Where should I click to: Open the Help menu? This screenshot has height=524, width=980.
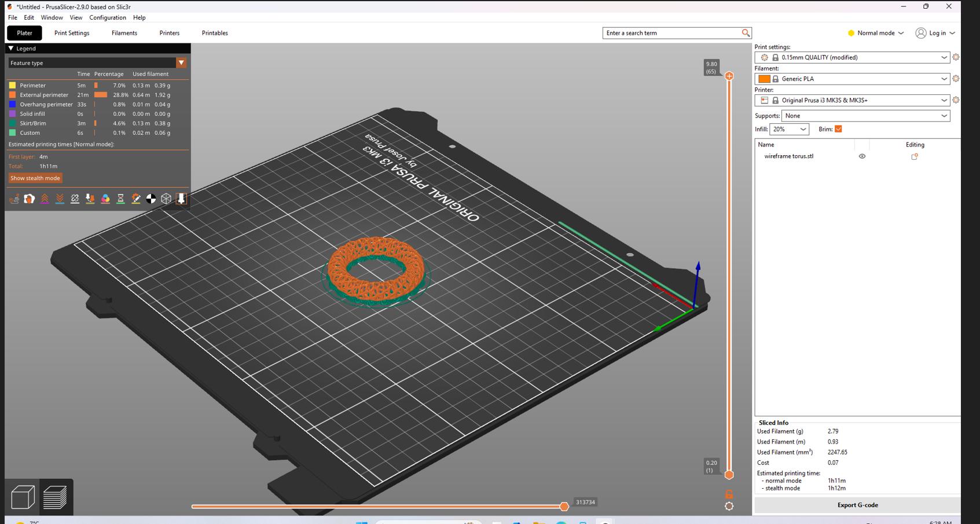click(x=139, y=17)
